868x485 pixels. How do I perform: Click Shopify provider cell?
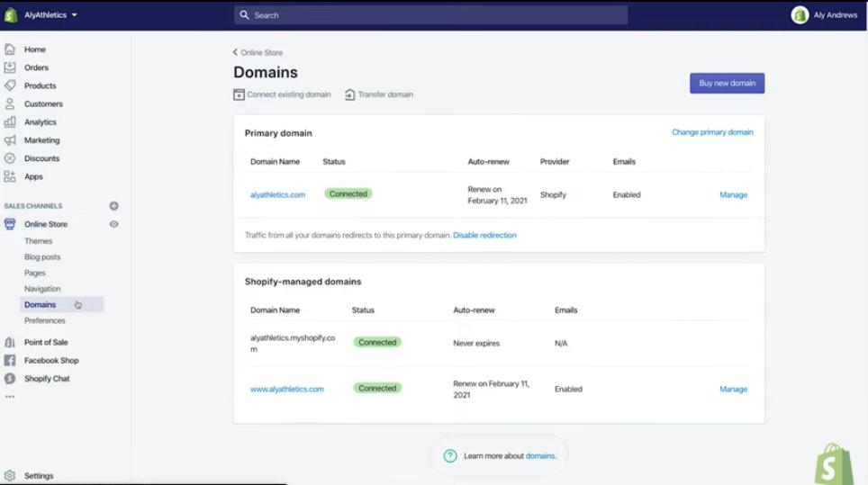(x=553, y=194)
